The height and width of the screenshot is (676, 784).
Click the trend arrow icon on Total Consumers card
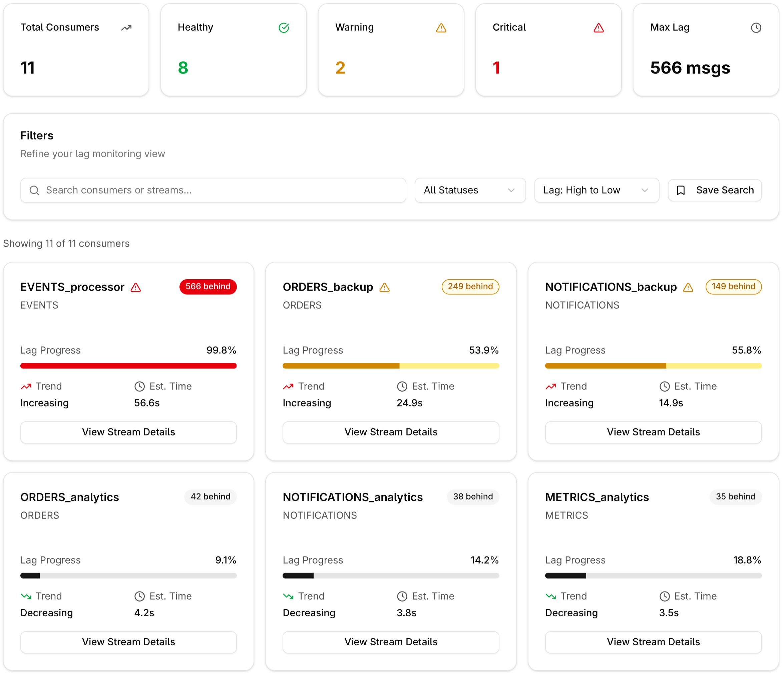coord(126,28)
